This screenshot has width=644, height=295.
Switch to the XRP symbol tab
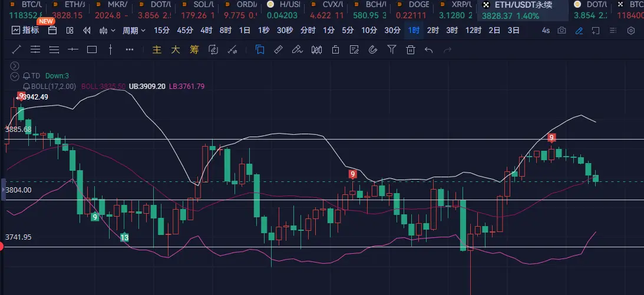pyautogui.click(x=455, y=10)
